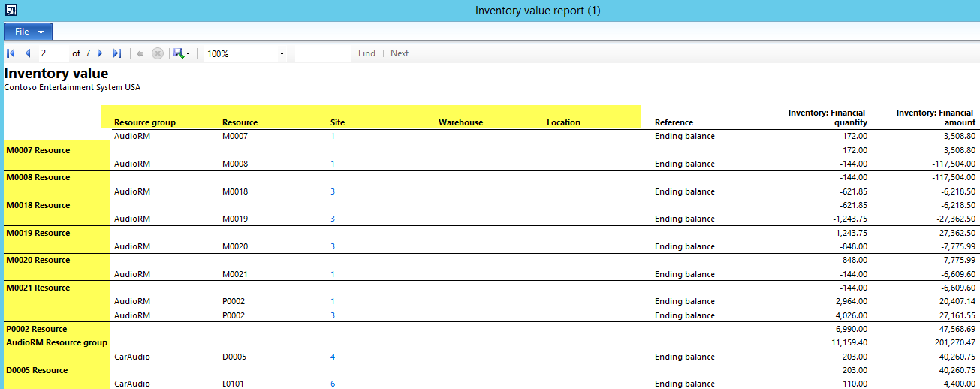Open the 100% zoom level dropdown
The image size is (980, 389).
(x=246, y=54)
